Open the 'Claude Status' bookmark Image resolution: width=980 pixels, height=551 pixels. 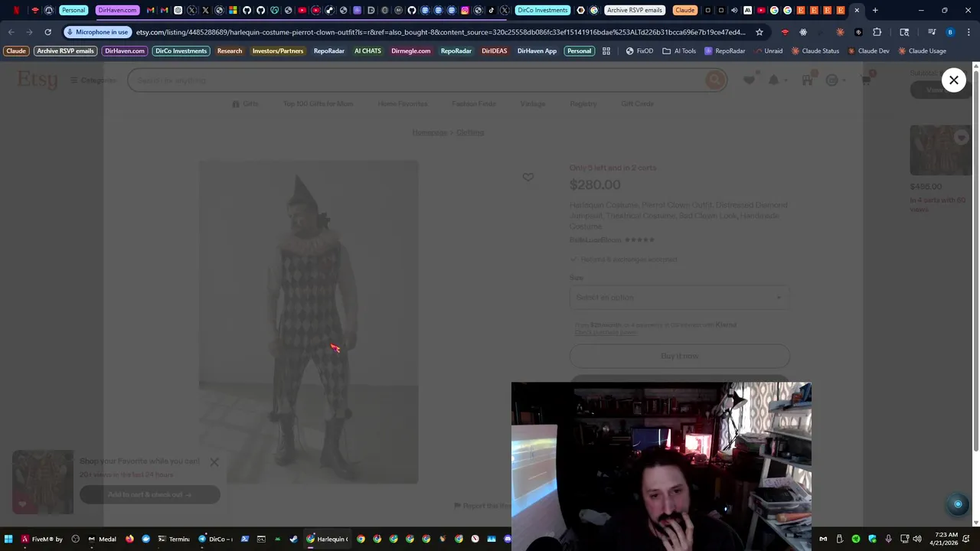815,51
